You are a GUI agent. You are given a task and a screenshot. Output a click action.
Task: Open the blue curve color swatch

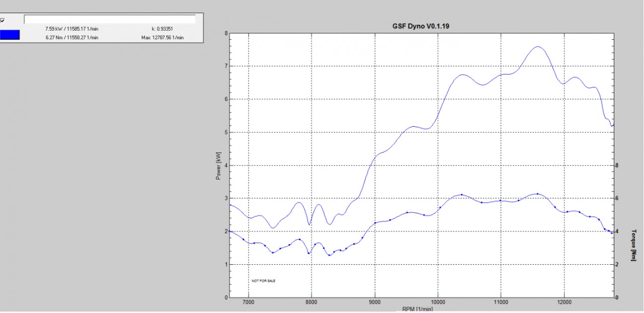coord(10,35)
